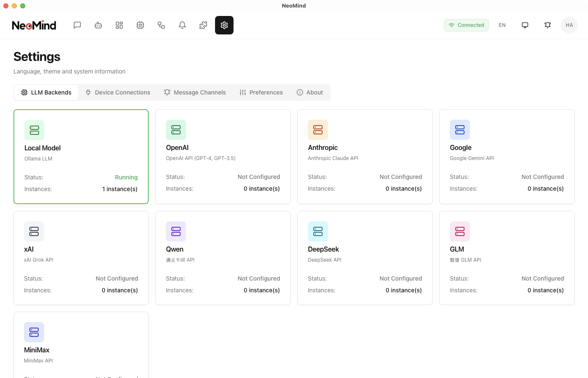588x378 pixels.
Task: Click the Connected status badge
Action: point(466,25)
